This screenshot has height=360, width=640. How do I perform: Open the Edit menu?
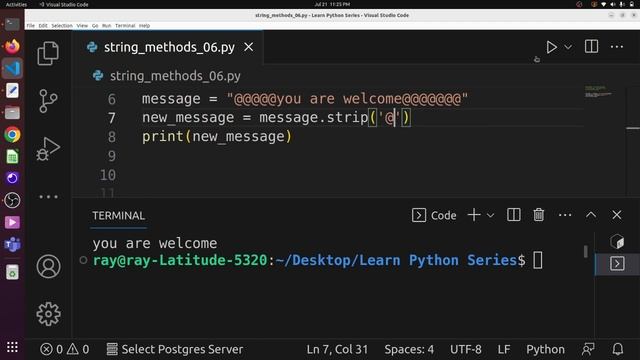43,26
